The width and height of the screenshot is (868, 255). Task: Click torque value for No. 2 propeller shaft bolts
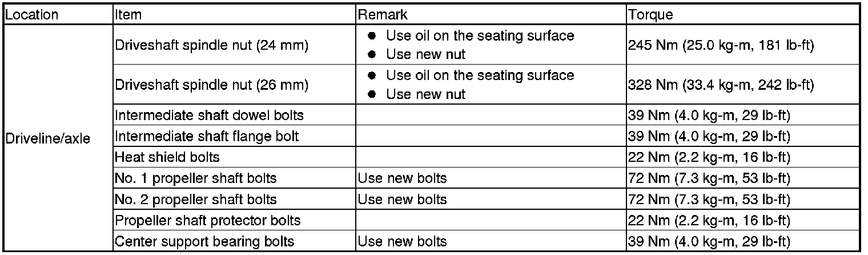click(709, 200)
